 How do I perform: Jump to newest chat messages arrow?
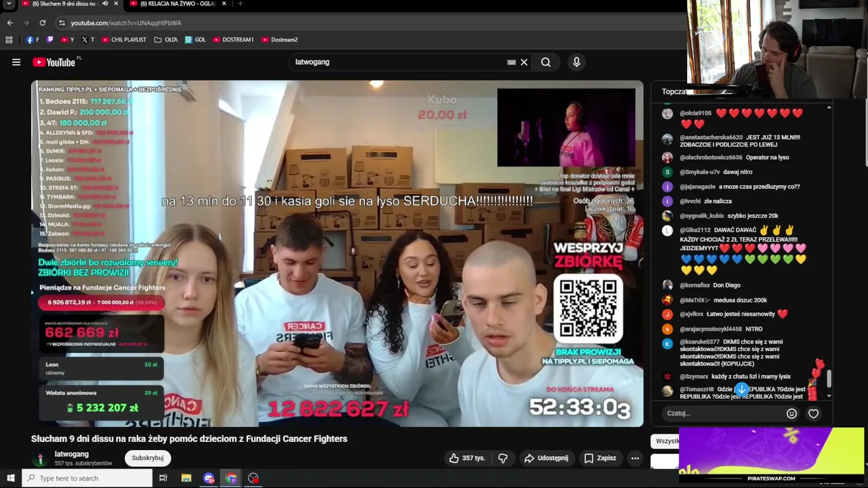tap(741, 390)
